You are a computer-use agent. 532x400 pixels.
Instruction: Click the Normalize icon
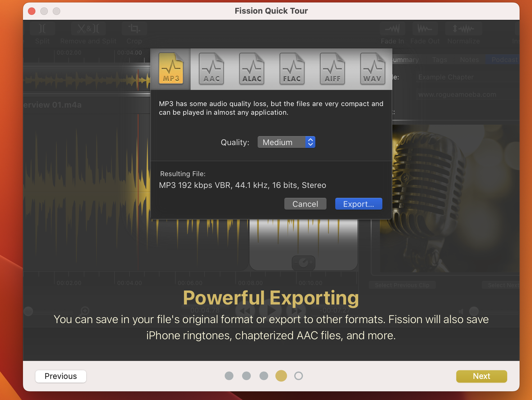coord(463,29)
